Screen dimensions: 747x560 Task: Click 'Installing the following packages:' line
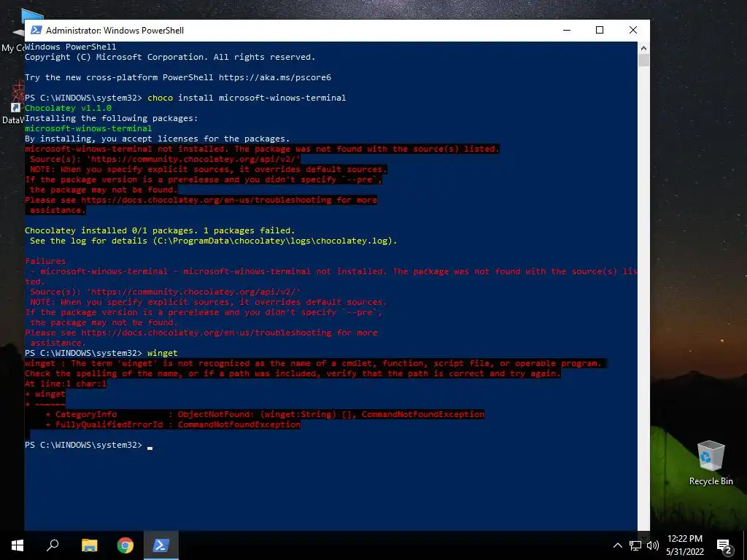click(x=112, y=118)
